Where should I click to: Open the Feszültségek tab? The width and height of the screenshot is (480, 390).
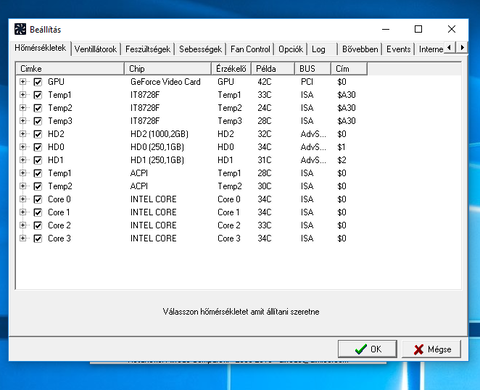pos(148,49)
